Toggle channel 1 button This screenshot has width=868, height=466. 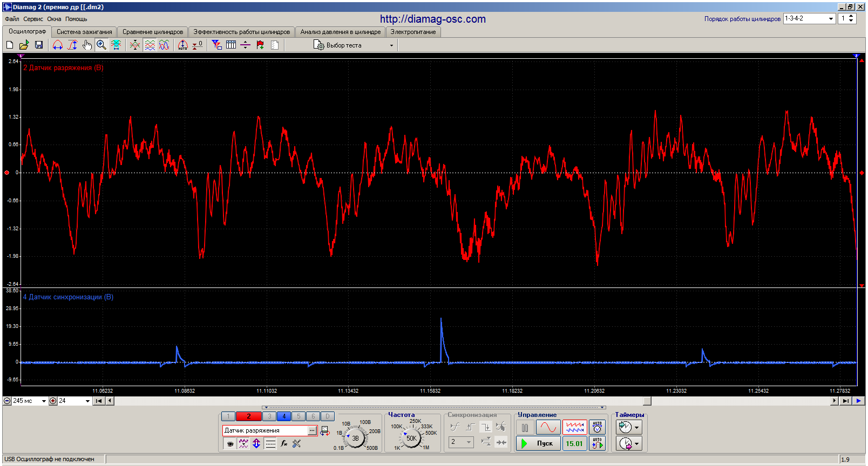point(228,416)
